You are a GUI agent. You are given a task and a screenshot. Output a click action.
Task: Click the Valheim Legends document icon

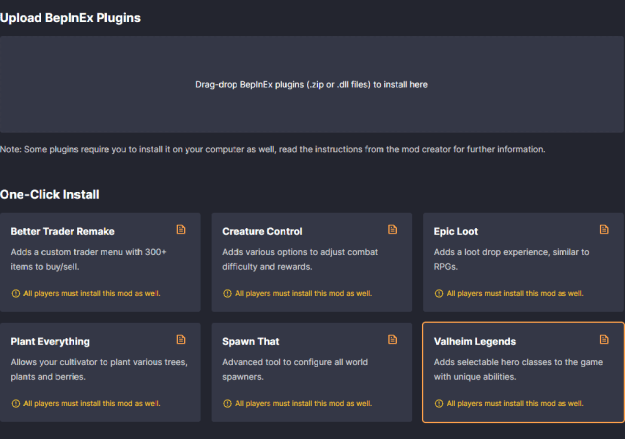[x=604, y=340]
